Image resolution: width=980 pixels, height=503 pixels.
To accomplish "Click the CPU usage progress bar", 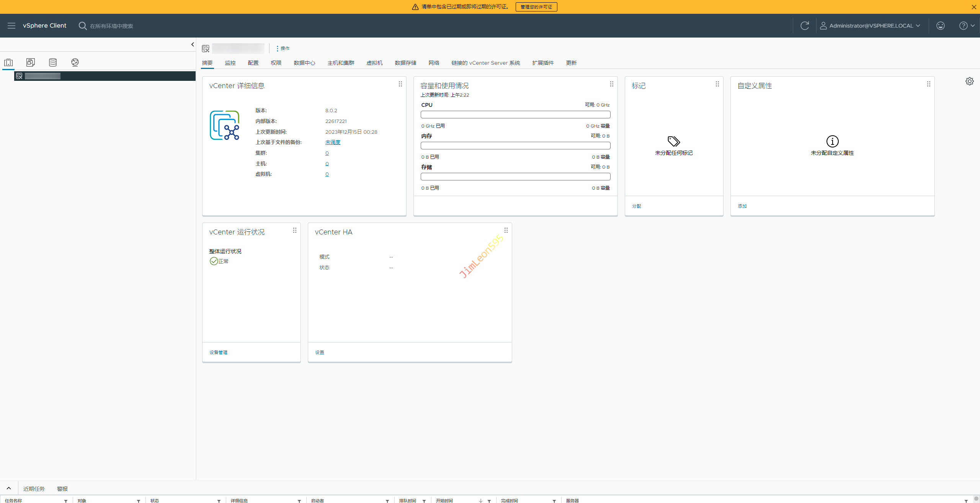I will [x=515, y=115].
